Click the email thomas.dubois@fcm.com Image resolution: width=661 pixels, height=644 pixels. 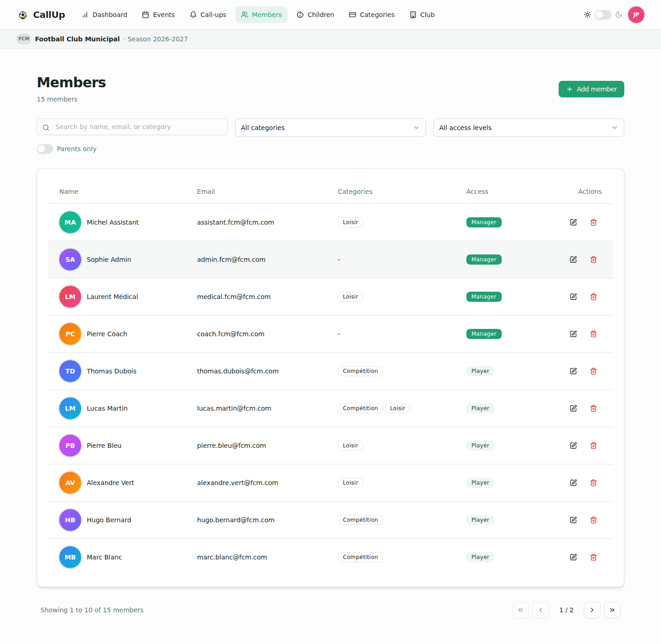click(238, 371)
